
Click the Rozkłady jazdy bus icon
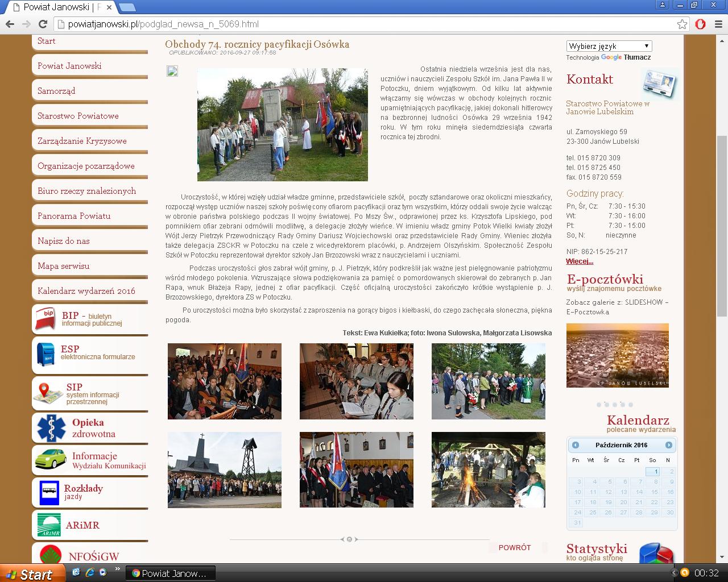click(49, 492)
